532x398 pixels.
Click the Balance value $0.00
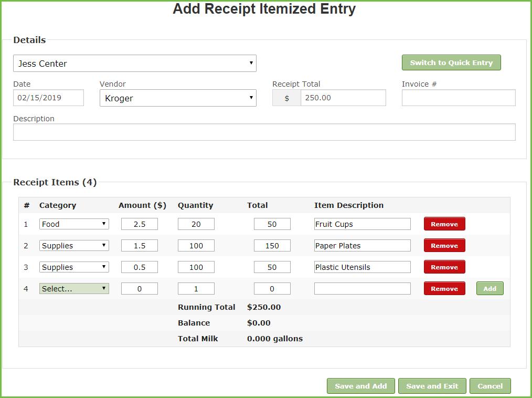259,323
